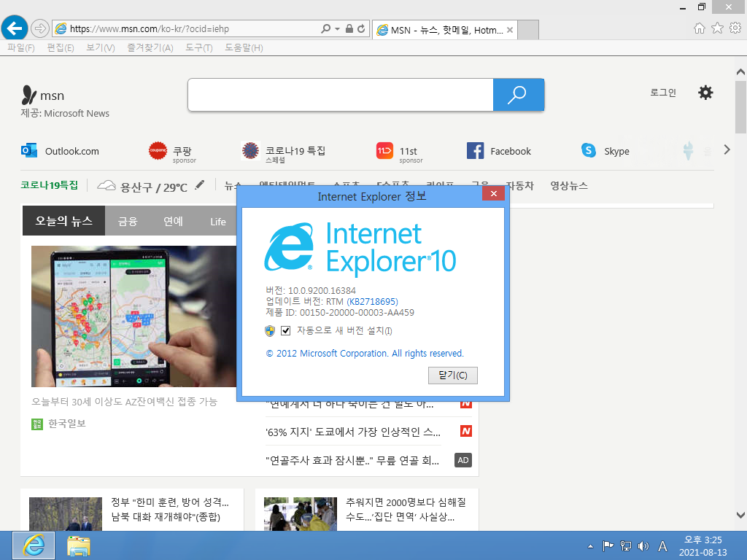Show hidden system tray icons
Image resolution: width=747 pixels, height=560 pixels.
click(x=590, y=546)
